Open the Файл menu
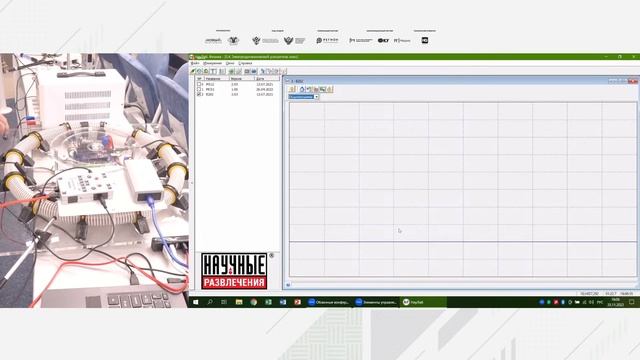This screenshot has width=640, height=360. [x=195, y=63]
